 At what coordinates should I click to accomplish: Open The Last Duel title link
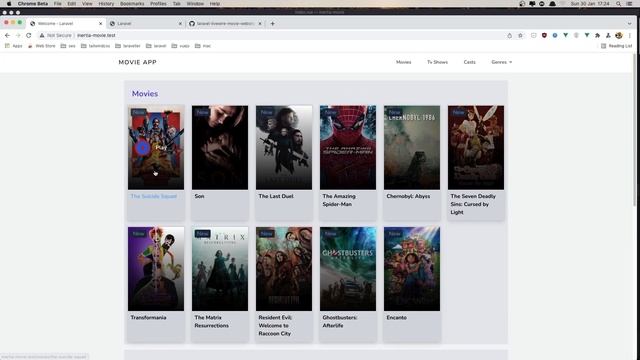(276, 196)
